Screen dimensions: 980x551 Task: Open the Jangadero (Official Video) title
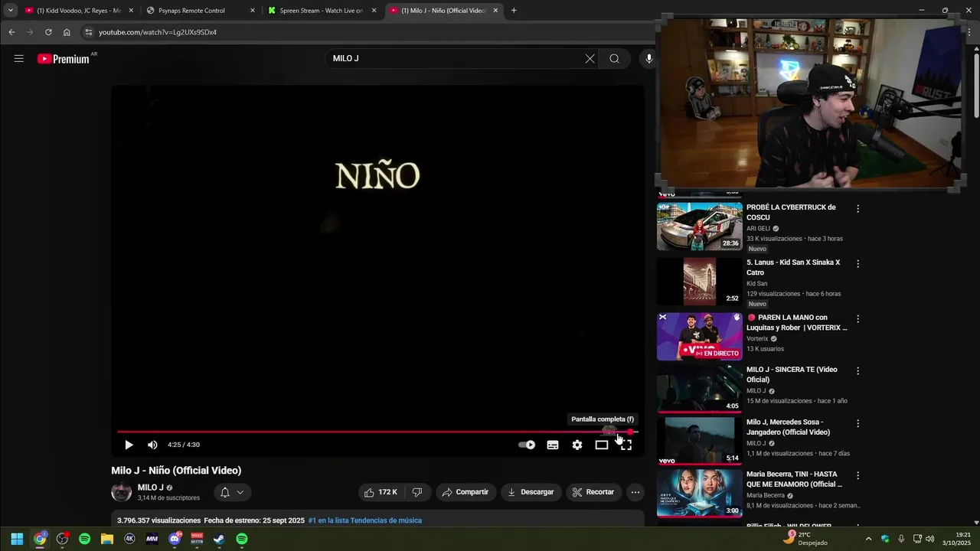tap(788, 427)
